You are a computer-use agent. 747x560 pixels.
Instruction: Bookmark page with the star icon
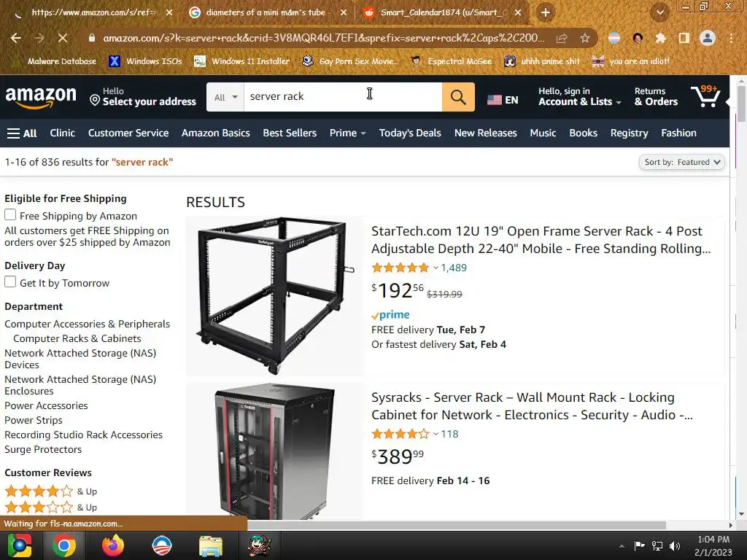[x=585, y=38]
